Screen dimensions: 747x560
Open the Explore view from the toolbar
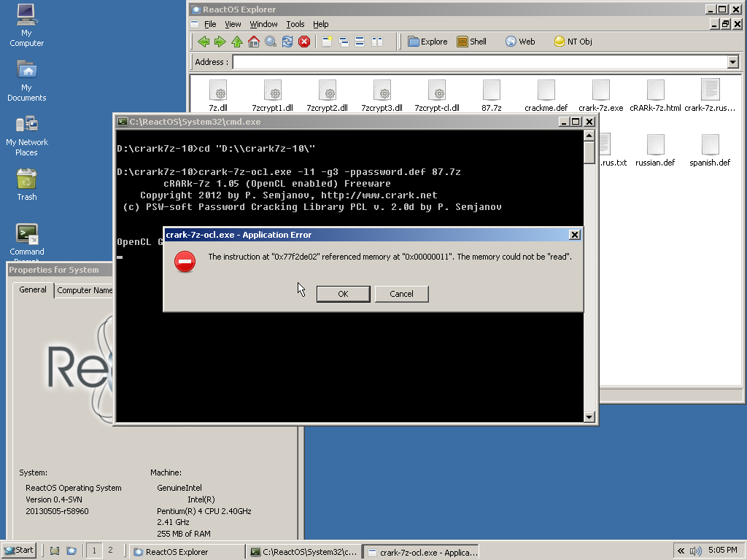(427, 42)
